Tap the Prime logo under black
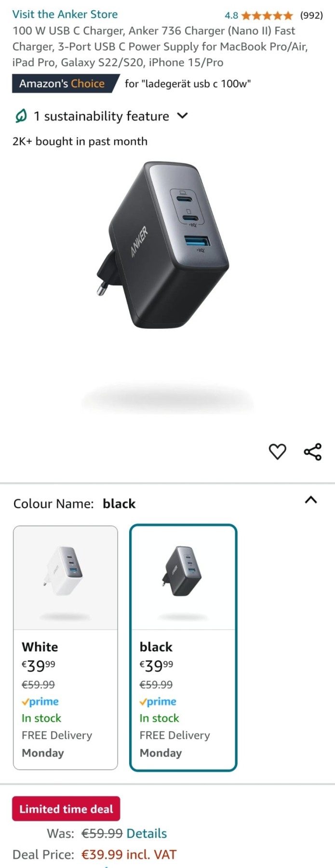The height and width of the screenshot is (868, 335). pyautogui.click(x=158, y=702)
